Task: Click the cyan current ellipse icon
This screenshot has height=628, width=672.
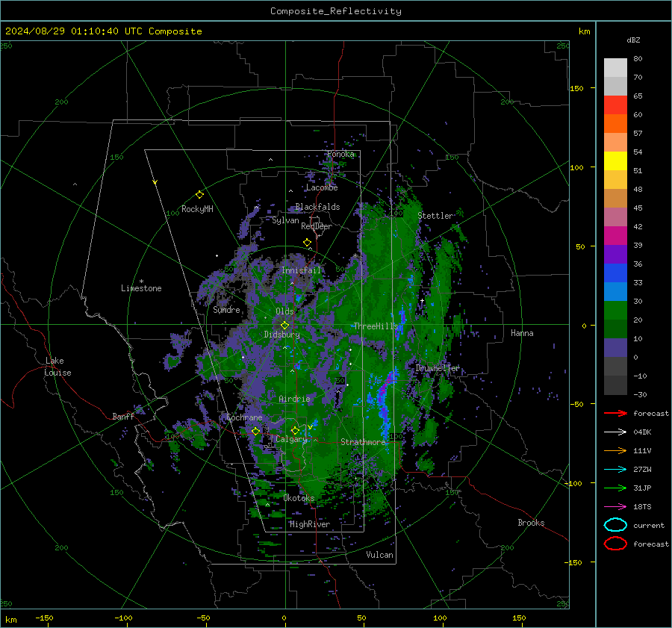Action: coord(615,525)
